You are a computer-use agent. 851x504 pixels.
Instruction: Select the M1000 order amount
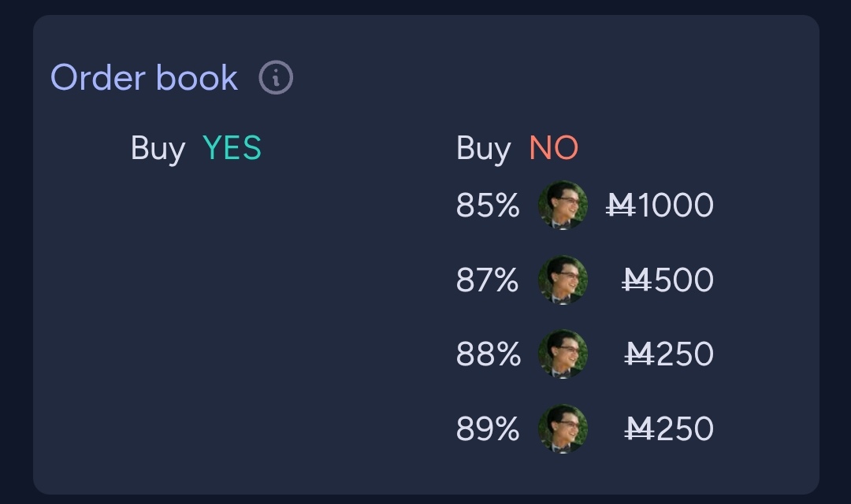(660, 206)
